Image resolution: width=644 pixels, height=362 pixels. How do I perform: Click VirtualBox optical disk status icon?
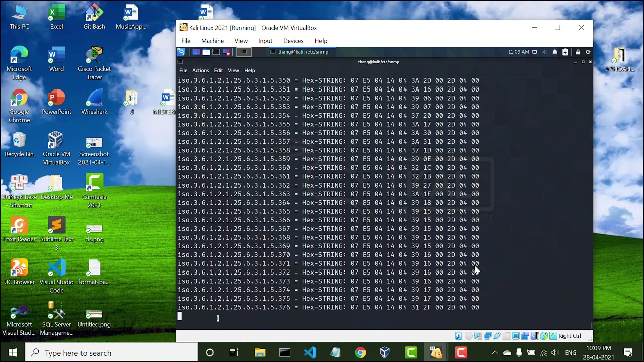click(x=469, y=336)
